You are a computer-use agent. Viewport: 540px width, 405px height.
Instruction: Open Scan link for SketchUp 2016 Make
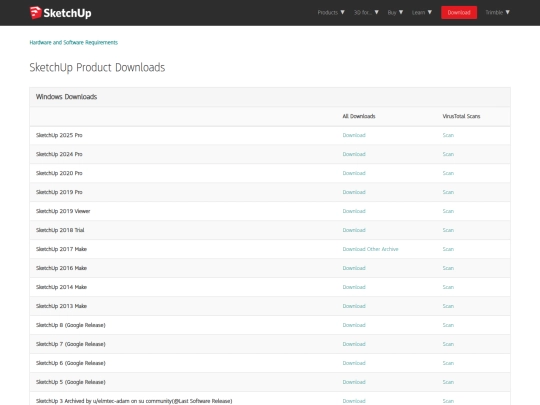coord(448,268)
